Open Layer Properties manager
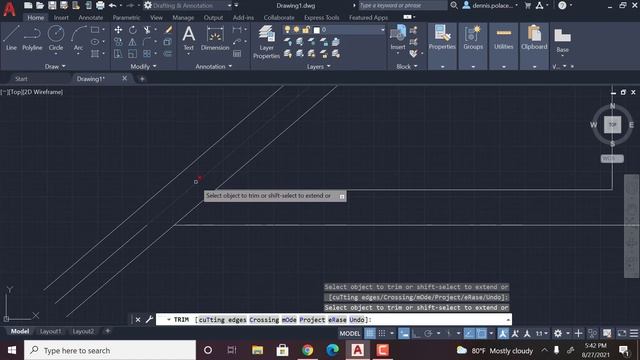 [x=267, y=42]
